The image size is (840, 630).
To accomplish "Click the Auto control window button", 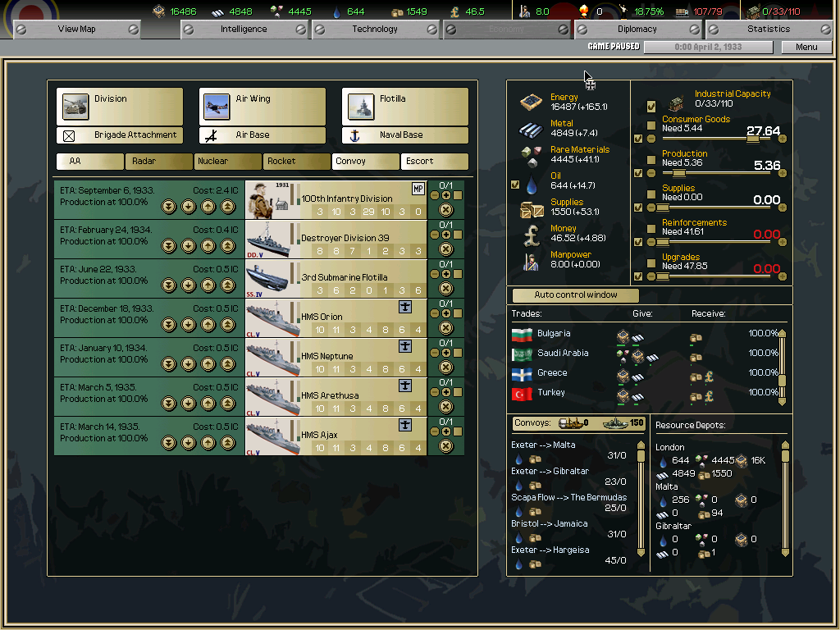I will pyautogui.click(x=576, y=294).
